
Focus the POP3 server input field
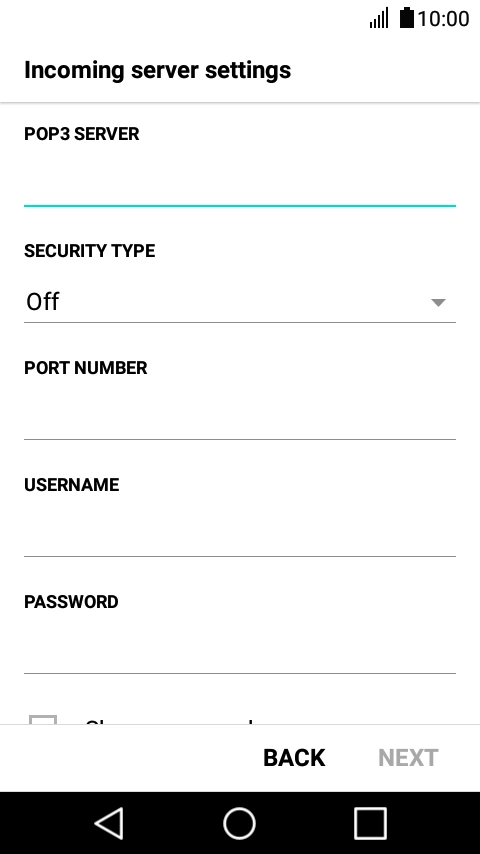coord(240,182)
